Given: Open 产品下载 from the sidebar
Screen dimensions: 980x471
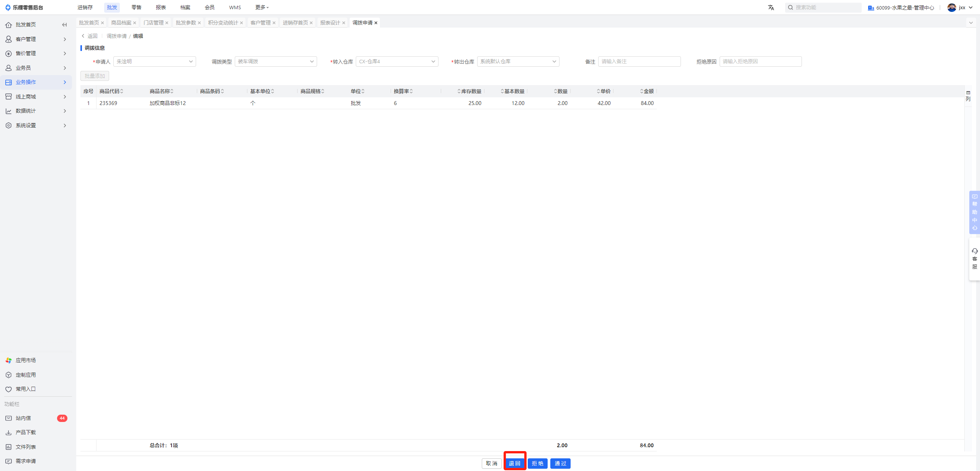Looking at the screenshot, I should (26, 432).
